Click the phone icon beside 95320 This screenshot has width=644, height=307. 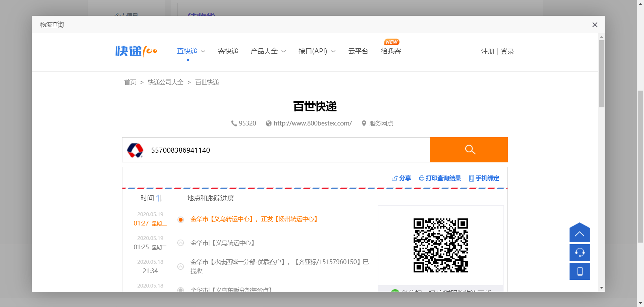tap(234, 123)
